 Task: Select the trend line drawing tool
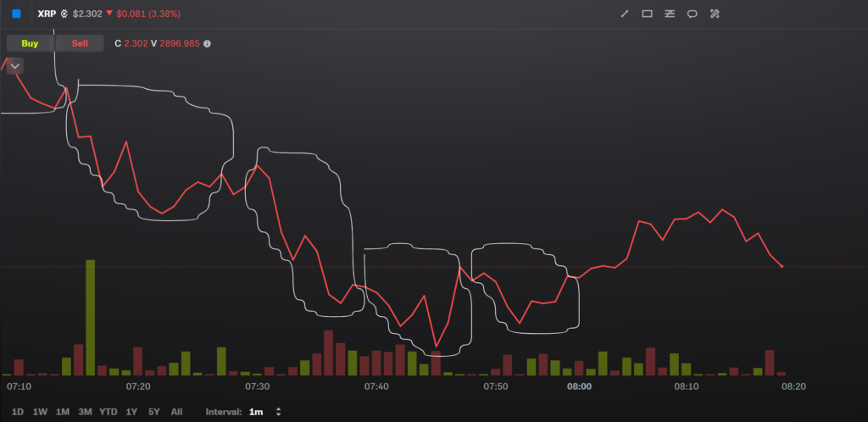pyautogui.click(x=625, y=14)
